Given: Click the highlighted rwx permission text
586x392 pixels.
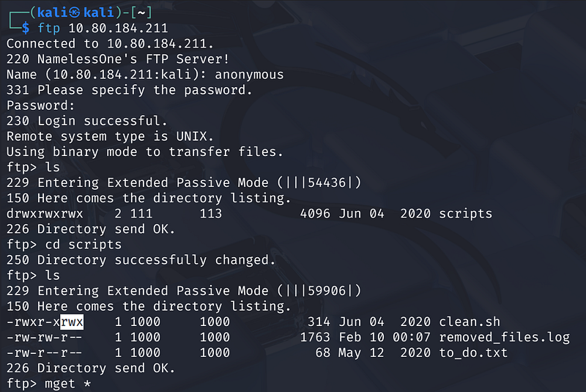Looking at the screenshot, I should (x=72, y=322).
